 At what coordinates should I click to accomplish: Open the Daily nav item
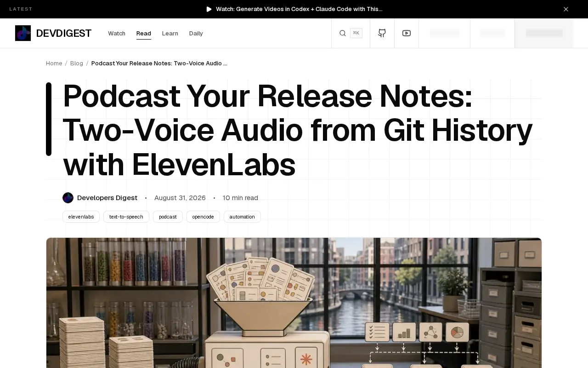click(x=196, y=33)
